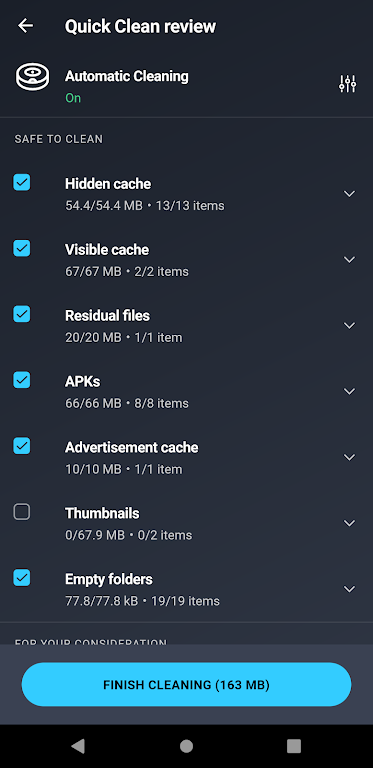The height and width of the screenshot is (768, 373).
Task: Go back using the top-left arrow
Action: [25, 26]
